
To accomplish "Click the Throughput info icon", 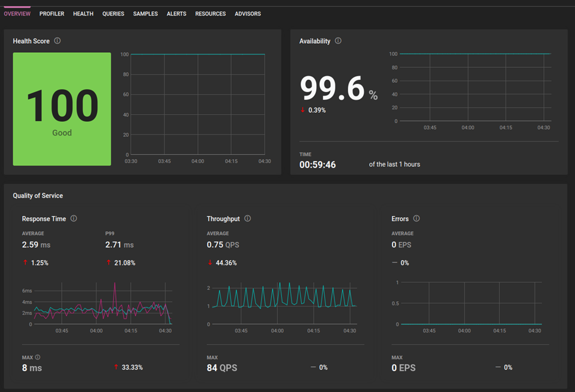I will click(x=247, y=219).
